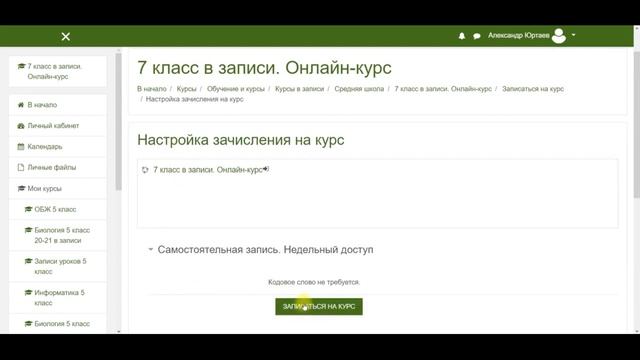Click the user avatar picture

[x=559, y=36]
